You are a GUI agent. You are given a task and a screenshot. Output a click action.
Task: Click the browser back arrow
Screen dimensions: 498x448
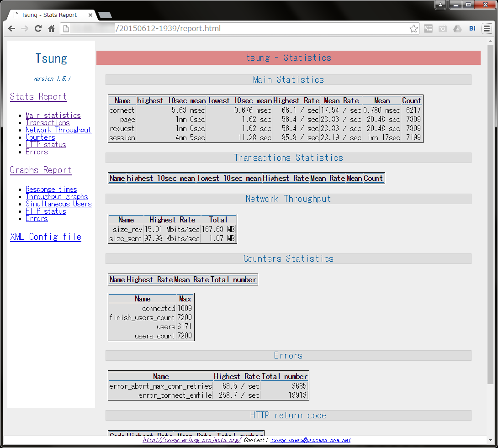12,29
